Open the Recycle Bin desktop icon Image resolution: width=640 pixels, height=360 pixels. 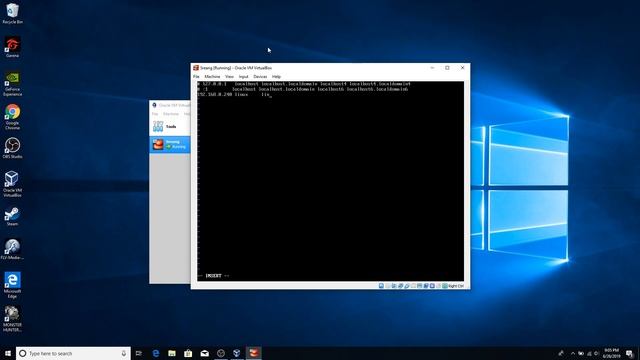tap(12, 13)
